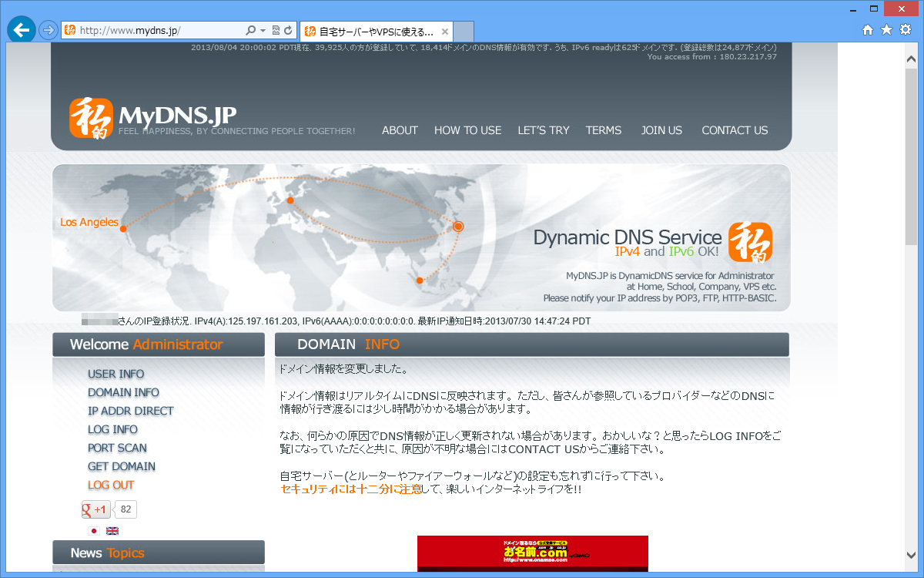This screenshot has height=578, width=924.
Task: Click the LOG OUT link in the sidebar
Action: coord(109,485)
